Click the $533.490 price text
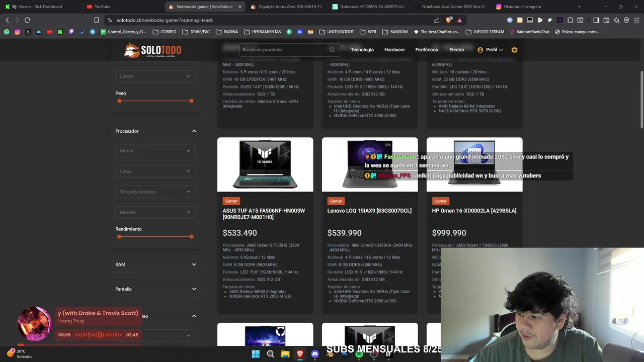Image resolution: width=644 pixels, height=362 pixels. tap(239, 233)
